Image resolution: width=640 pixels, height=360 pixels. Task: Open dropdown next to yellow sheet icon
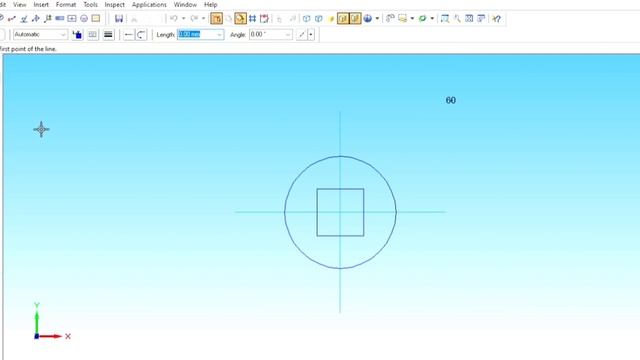pyautogui.click(x=412, y=19)
